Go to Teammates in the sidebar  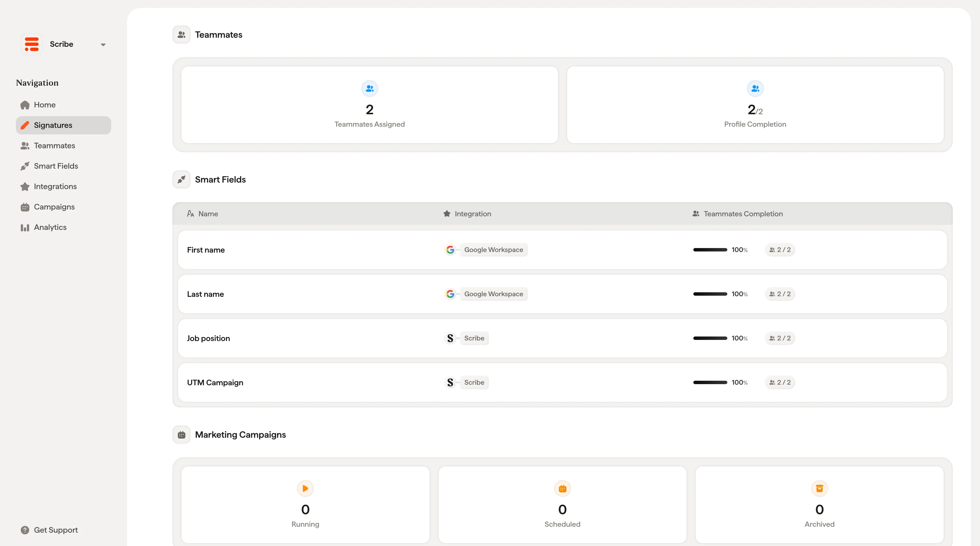coord(64,146)
